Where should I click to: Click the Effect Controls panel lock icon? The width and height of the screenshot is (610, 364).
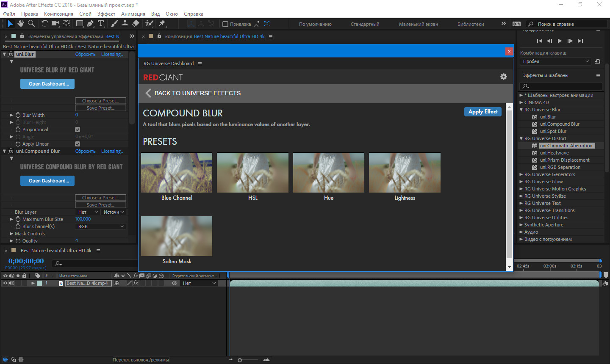(x=22, y=36)
